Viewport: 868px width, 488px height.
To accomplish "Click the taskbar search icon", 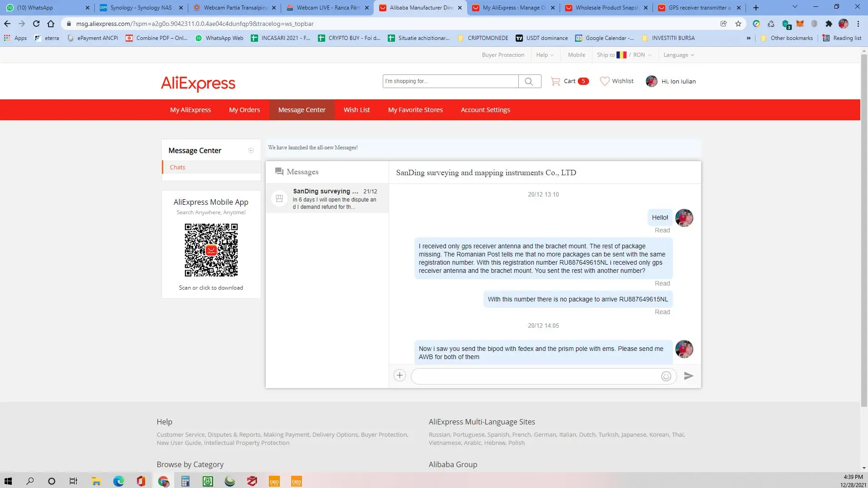I will pyautogui.click(x=30, y=481).
